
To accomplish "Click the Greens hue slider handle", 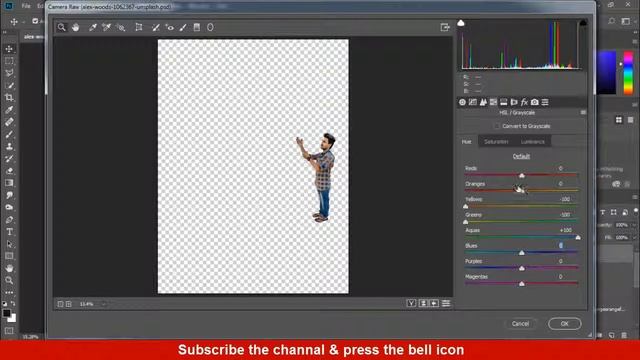I will [466, 222].
